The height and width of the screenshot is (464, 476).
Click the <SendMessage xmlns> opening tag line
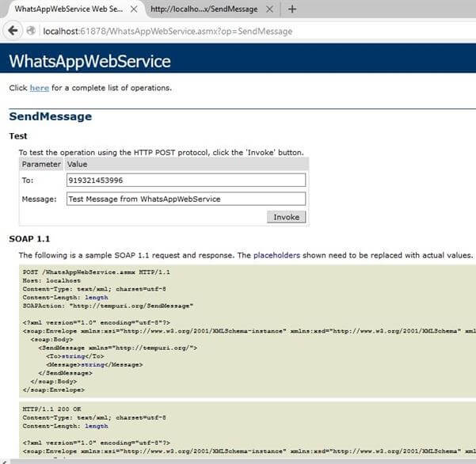tap(118, 348)
